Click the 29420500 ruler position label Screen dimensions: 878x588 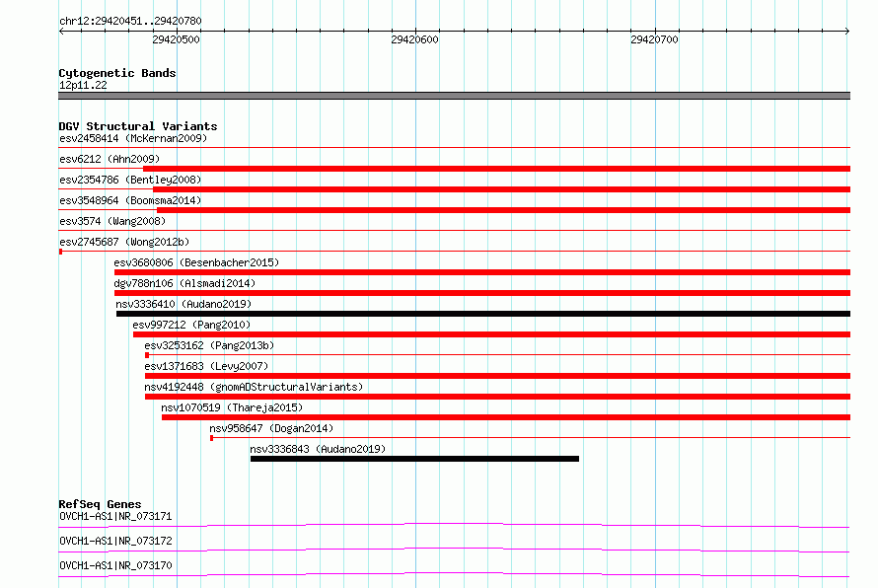[176, 39]
